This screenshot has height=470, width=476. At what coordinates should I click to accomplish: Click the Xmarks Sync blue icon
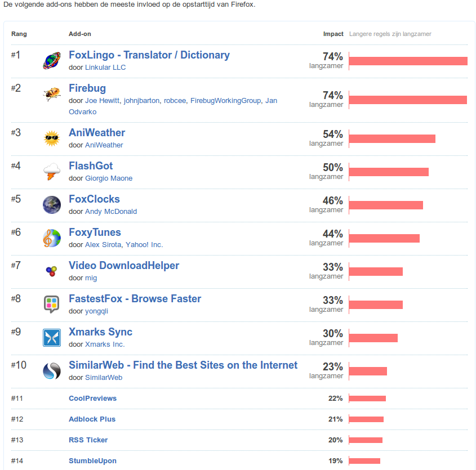(x=52, y=338)
